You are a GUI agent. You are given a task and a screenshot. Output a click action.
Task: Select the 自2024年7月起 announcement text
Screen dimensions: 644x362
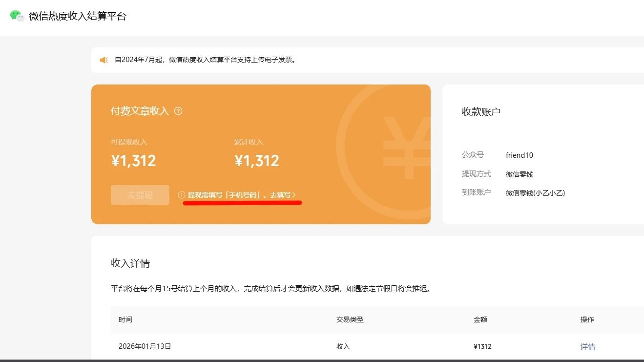tap(206, 60)
